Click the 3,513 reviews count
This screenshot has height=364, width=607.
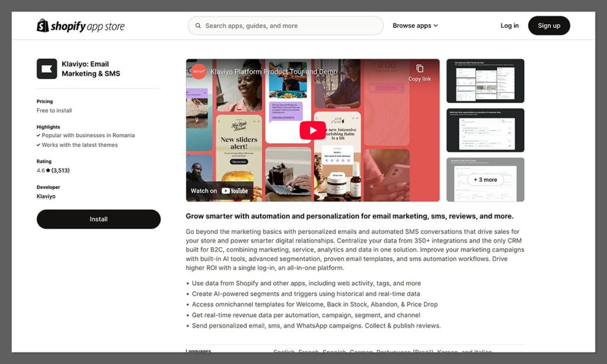point(62,170)
